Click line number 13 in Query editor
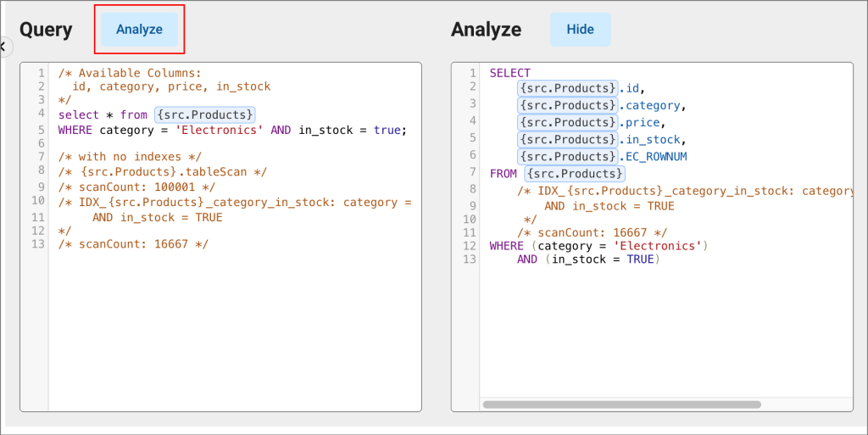 point(37,244)
